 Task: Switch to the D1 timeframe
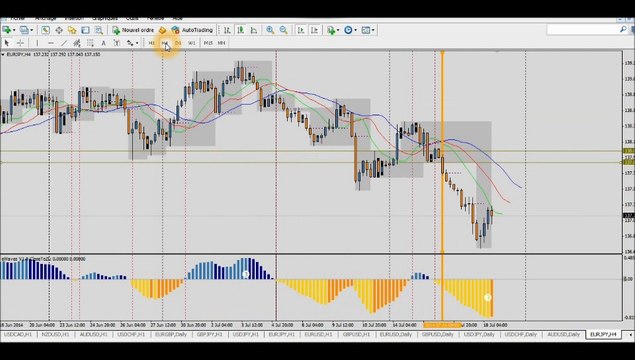point(178,43)
